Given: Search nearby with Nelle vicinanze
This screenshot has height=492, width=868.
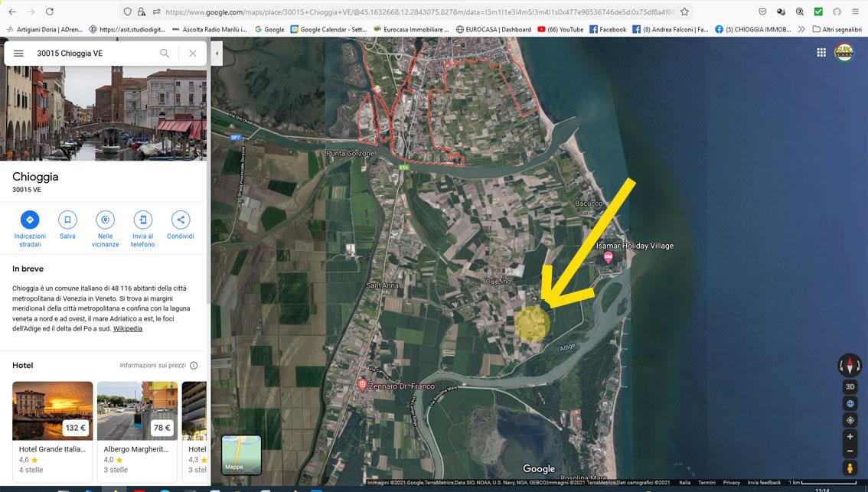Looking at the screenshot, I should coord(105,229).
